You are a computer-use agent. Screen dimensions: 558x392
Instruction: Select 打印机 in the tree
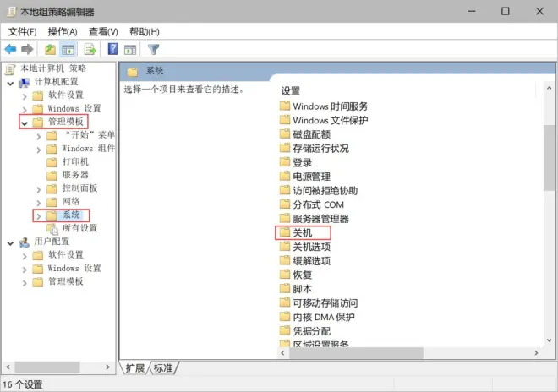(75, 161)
